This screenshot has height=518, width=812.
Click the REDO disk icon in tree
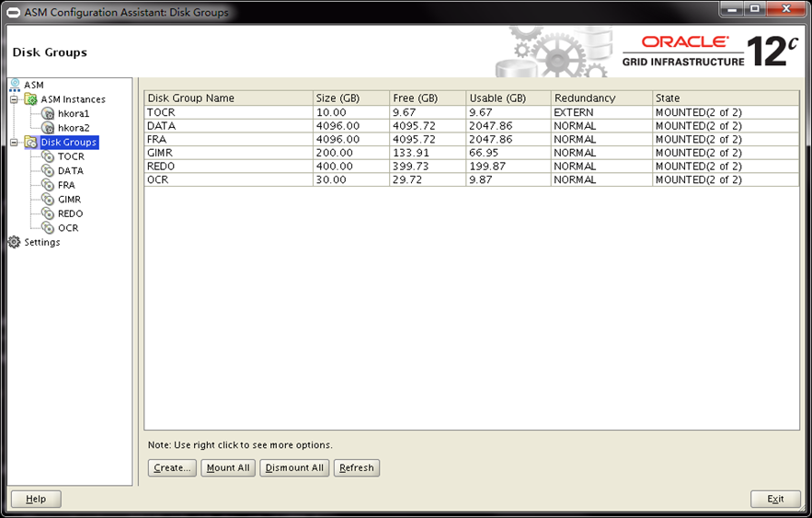click(x=49, y=213)
